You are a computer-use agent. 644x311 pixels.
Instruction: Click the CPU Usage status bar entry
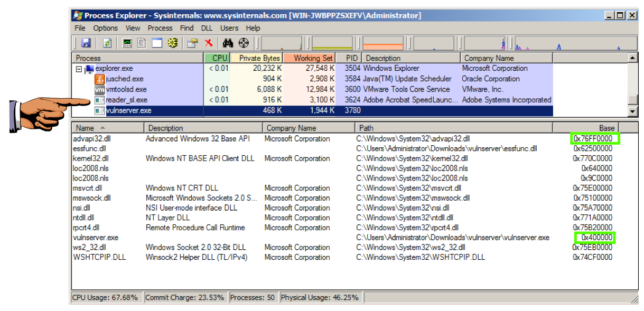tap(105, 298)
